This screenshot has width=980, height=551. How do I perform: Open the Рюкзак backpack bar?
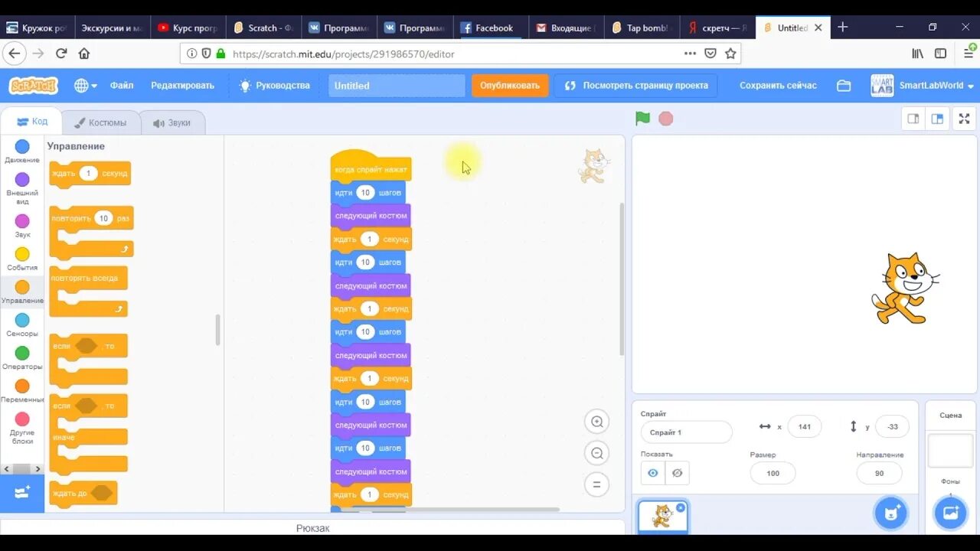pyautogui.click(x=312, y=528)
